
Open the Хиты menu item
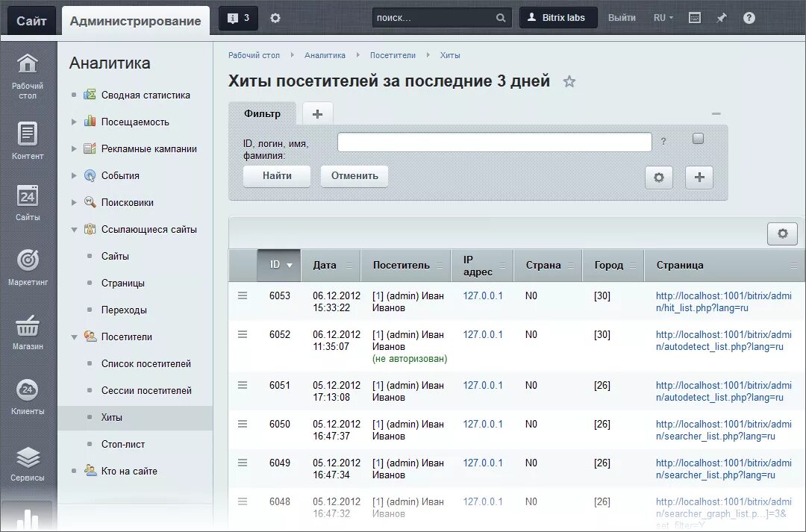tap(111, 417)
